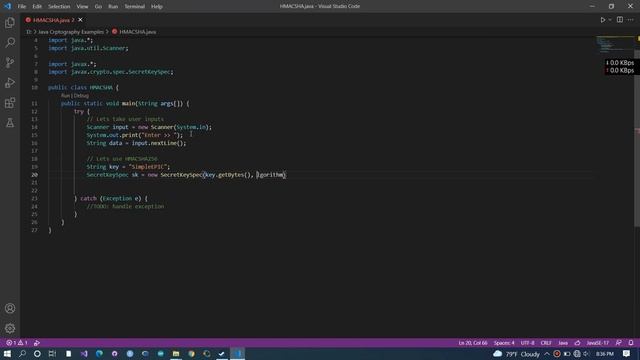Open the Edit menu
Image resolution: width=640 pixels, height=360 pixels.
point(37,7)
